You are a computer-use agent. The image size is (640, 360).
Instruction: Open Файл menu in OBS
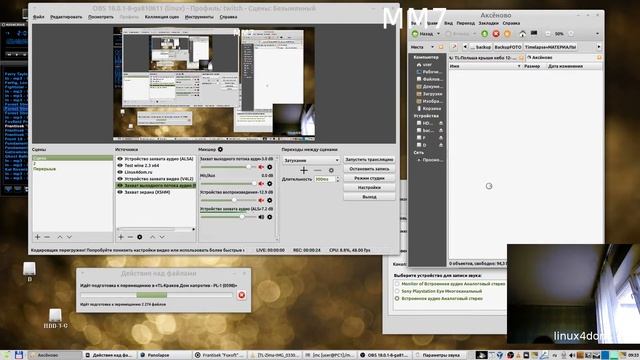[x=38, y=17]
